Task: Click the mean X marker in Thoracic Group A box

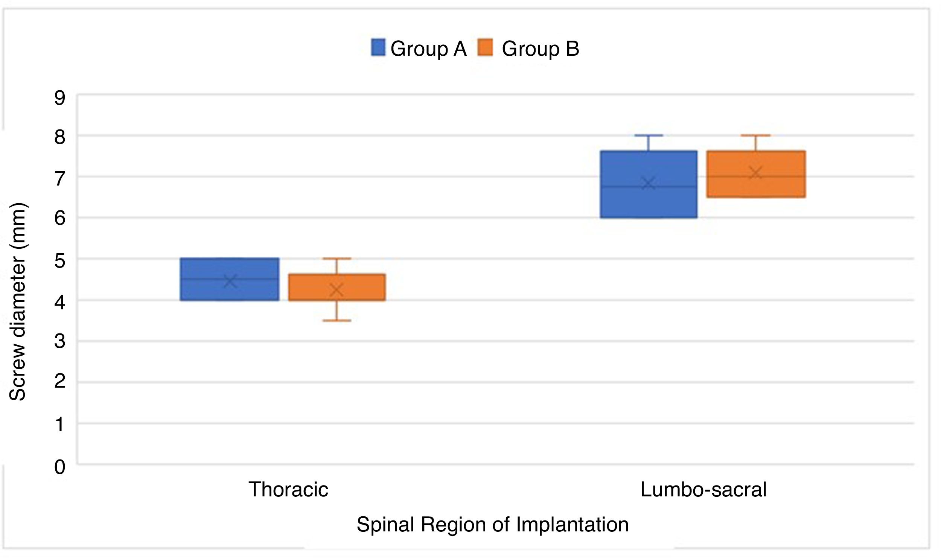Action: coord(230,281)
